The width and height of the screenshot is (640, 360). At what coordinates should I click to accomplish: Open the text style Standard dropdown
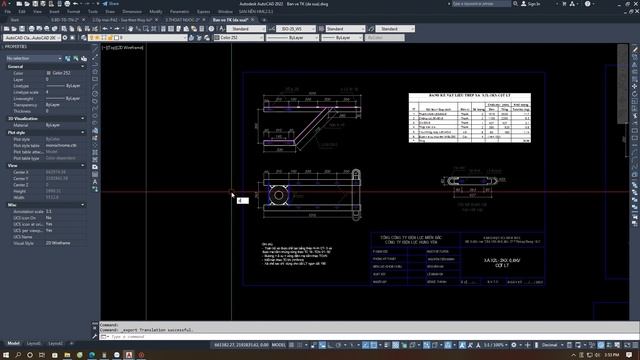(246, 29)
